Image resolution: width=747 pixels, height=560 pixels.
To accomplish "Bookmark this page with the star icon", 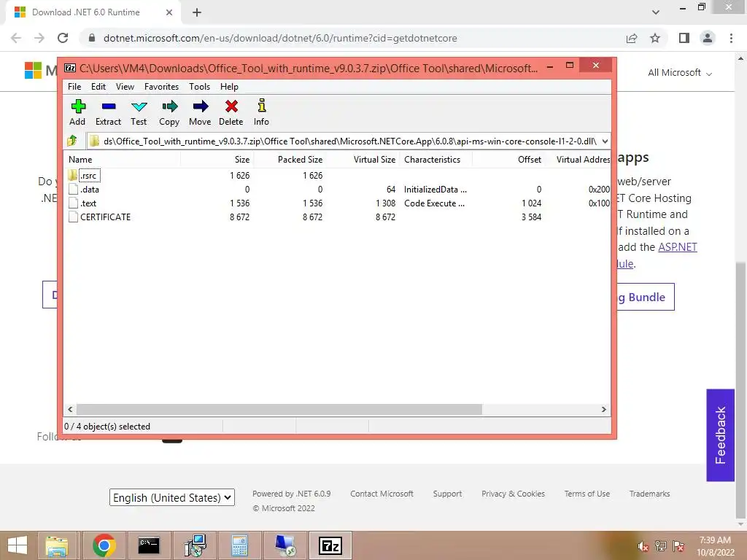I will (x=655, y=38).
